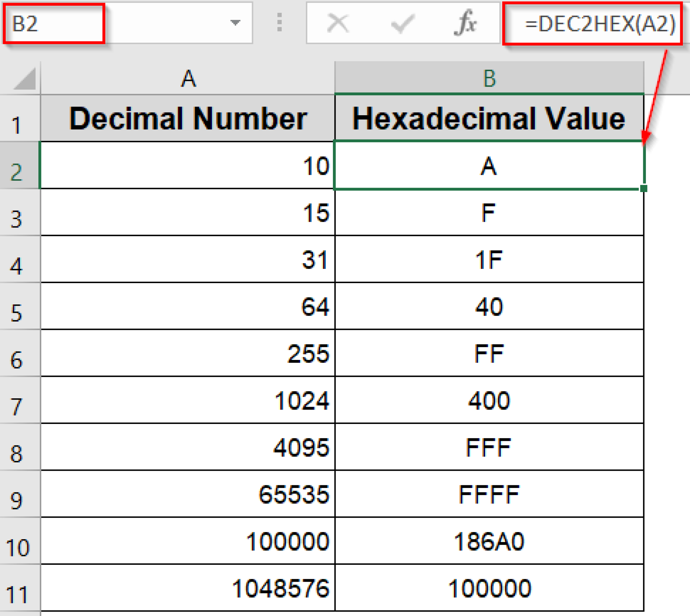This screenshot has height=616, width=690.
Task: Click the Cancel X formula icon
Action: tap(338, 23)
